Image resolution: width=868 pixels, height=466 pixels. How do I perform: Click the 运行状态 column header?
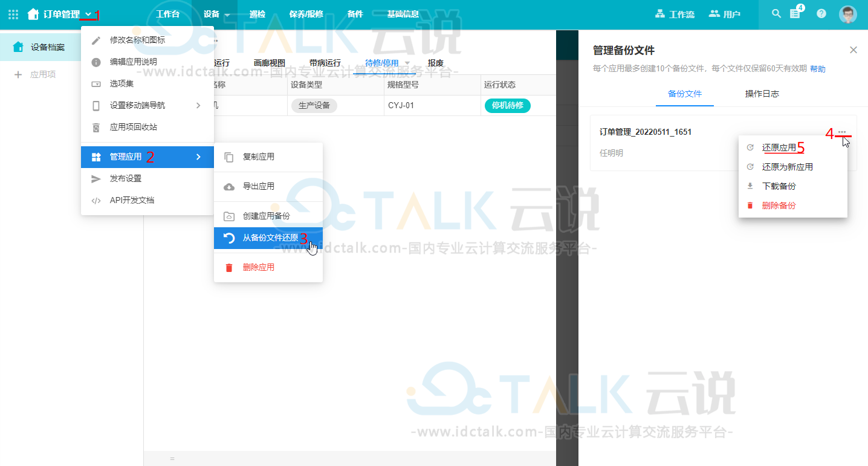click(x=519, y=85)
